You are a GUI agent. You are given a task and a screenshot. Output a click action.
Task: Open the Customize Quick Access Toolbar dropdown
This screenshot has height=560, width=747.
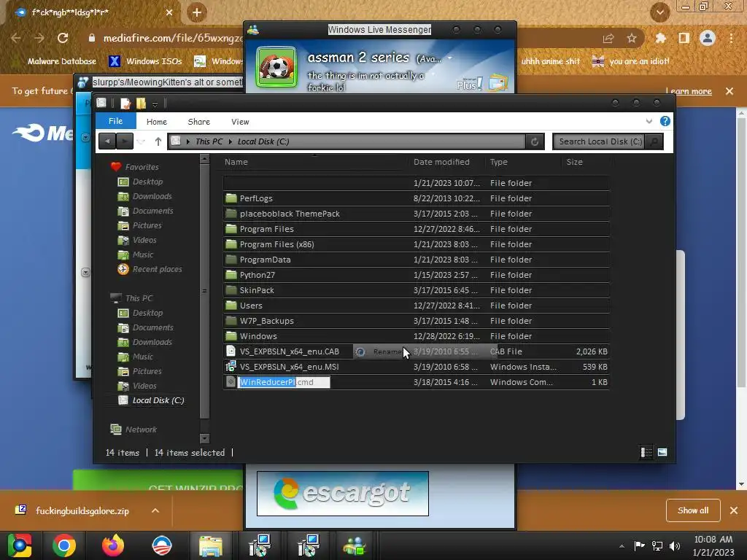pyautogui.click(x=155, y=104)
